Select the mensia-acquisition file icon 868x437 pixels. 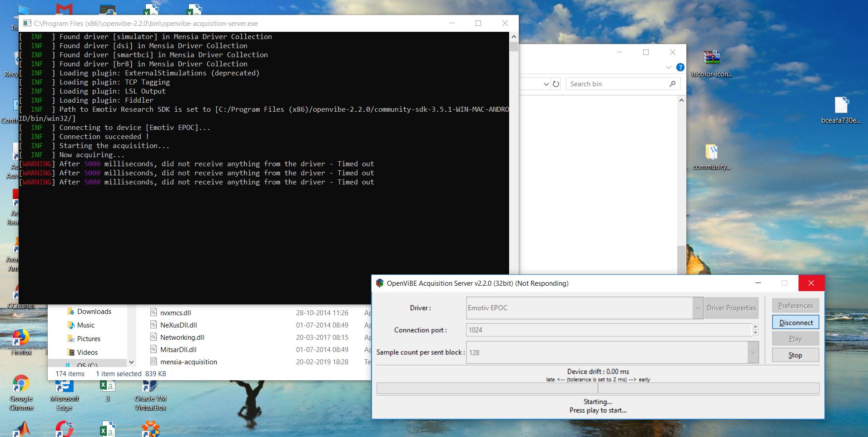click(x=154, y=362)
